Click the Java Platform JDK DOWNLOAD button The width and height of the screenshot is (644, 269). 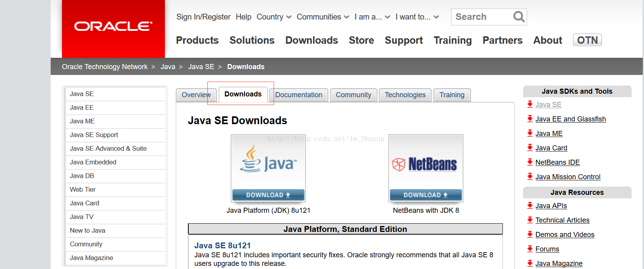[x=268, y=195]
